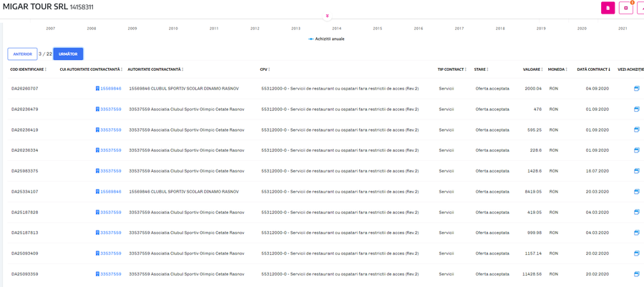Click the page indicator 3 / 22

pos(45,54)
